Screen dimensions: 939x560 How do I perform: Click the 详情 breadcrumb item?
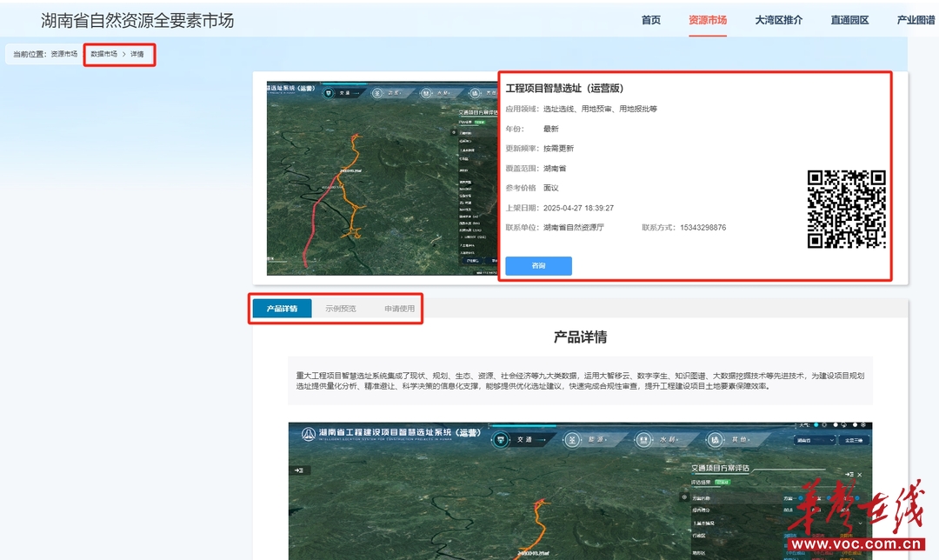click(137, 54)
